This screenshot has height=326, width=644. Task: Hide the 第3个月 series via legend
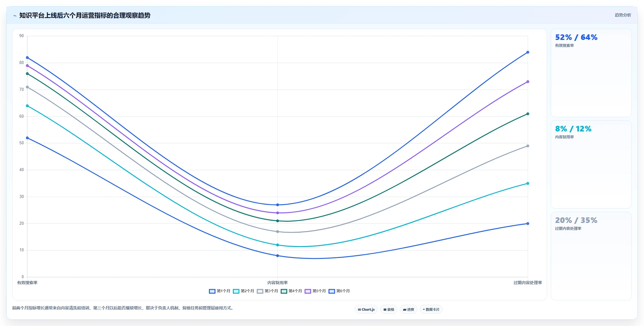point(267,291)
